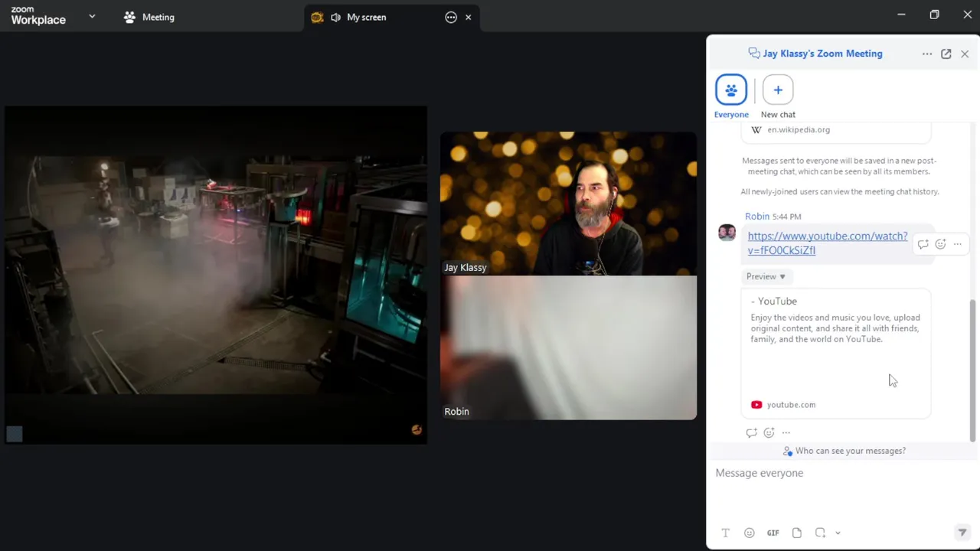The width and height of the screenshot is (980, 551).
Task: Send the chat message
Action: coord(962,533)
